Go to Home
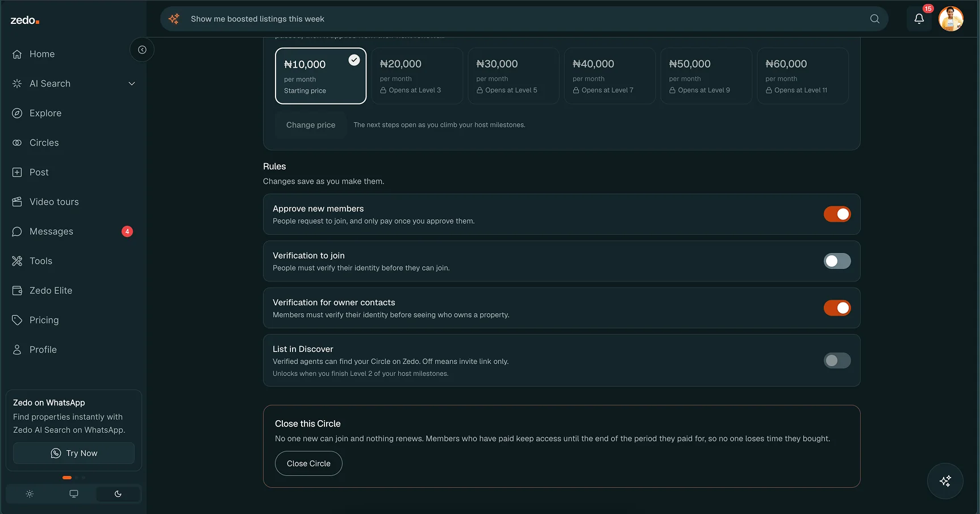The image size is (980, 514). [74, 54]
